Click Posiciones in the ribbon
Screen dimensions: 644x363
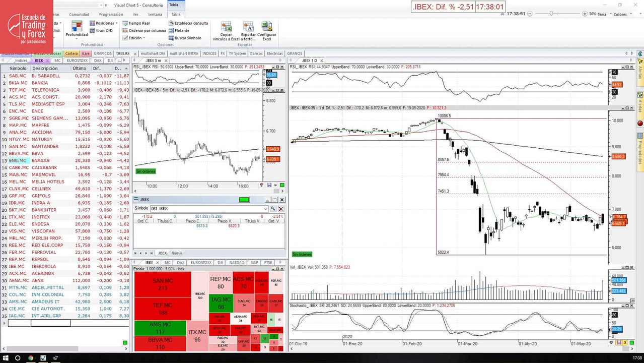tap(103, 23)
